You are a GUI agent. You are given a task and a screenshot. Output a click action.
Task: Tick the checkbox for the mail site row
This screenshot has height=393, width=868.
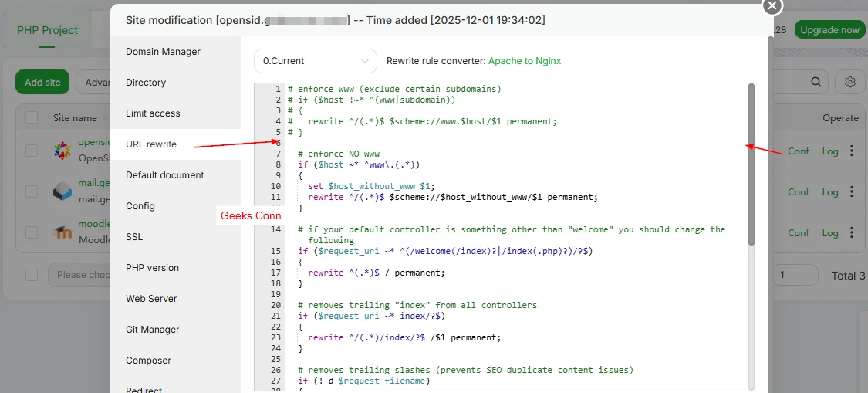coord(32,191)
